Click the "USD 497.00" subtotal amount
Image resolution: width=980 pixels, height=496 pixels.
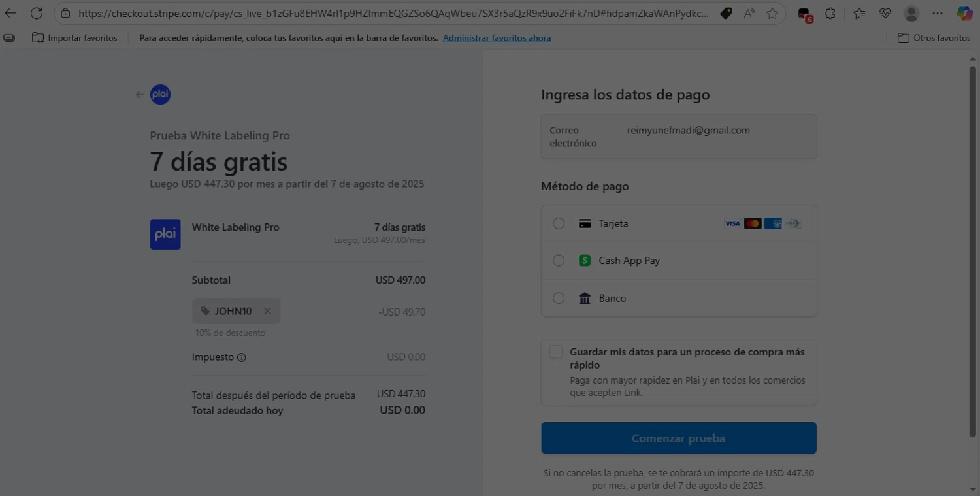(400, 280)
